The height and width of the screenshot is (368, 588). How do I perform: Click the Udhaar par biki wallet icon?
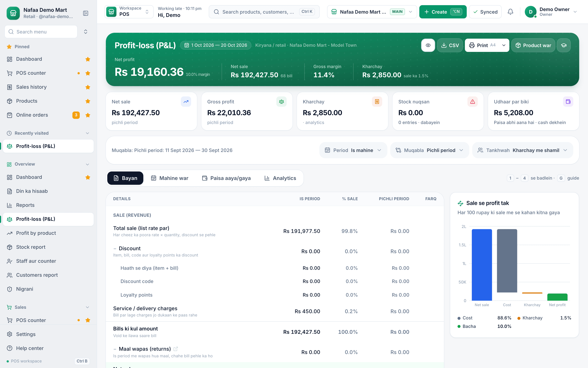point(568,102)
